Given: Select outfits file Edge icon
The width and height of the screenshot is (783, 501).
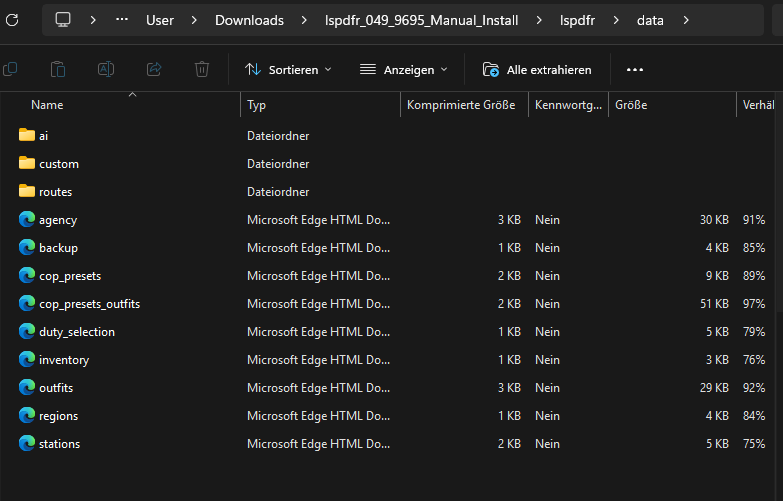Looking at the screenshot, I should [27, 387].
